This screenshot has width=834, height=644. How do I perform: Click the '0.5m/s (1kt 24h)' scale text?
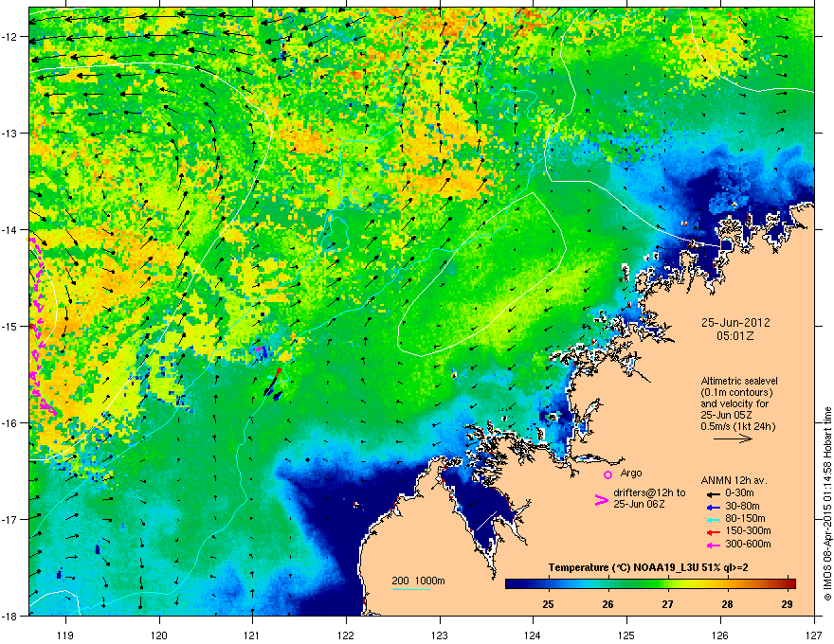pos(737,426)
